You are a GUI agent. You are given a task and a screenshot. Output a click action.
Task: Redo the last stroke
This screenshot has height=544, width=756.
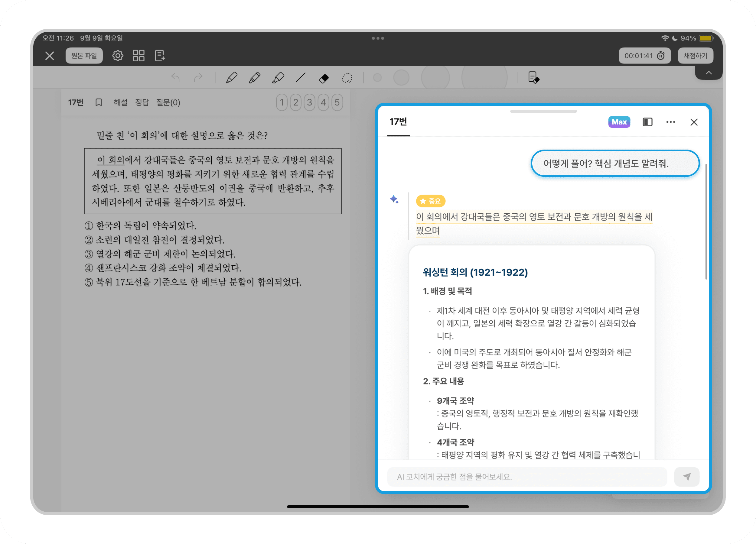(x=198, y=78)
